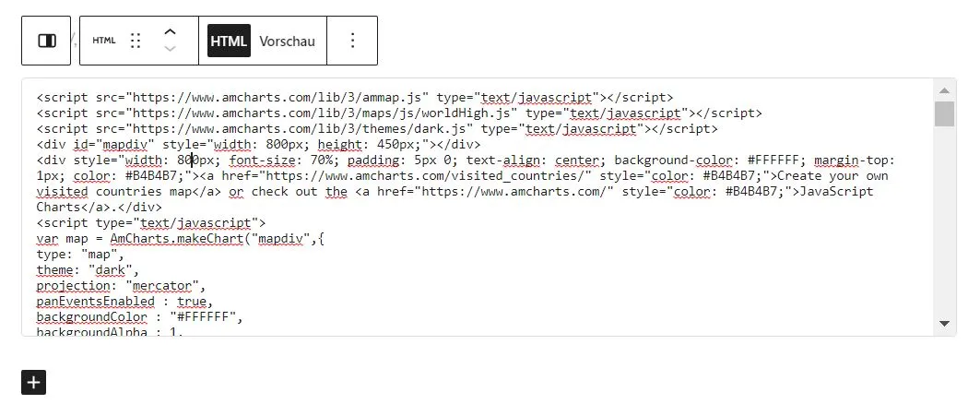980x416 pixels.
Task: Move block up with the arrow
Action: click(x=170, y=31)
